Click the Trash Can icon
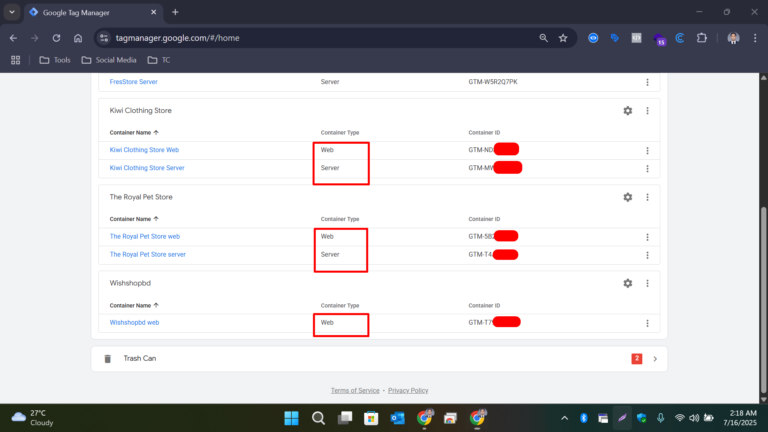The width and height of the screenshot is (768, 432). pyautogui.click(x=108, y=358)
